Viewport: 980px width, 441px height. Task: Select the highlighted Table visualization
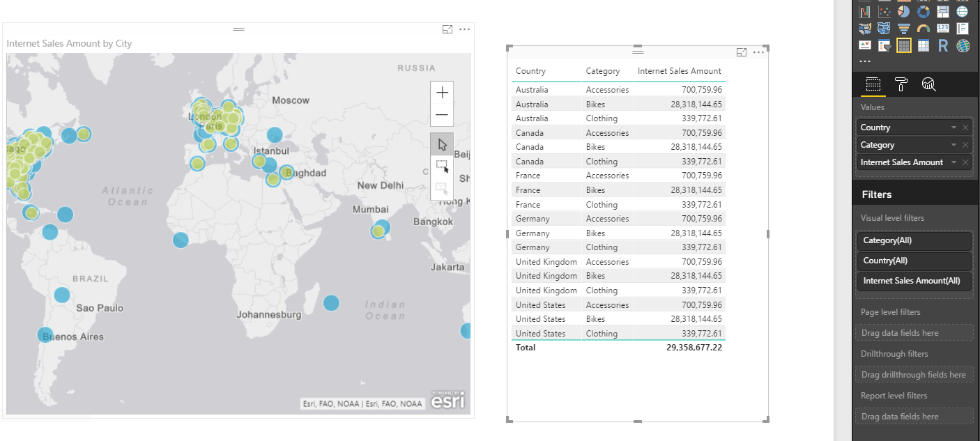(x=904, y=46)
